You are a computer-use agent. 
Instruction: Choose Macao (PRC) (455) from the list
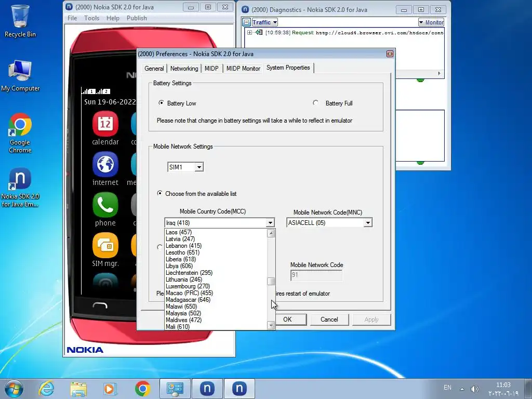tap(216, 293)
